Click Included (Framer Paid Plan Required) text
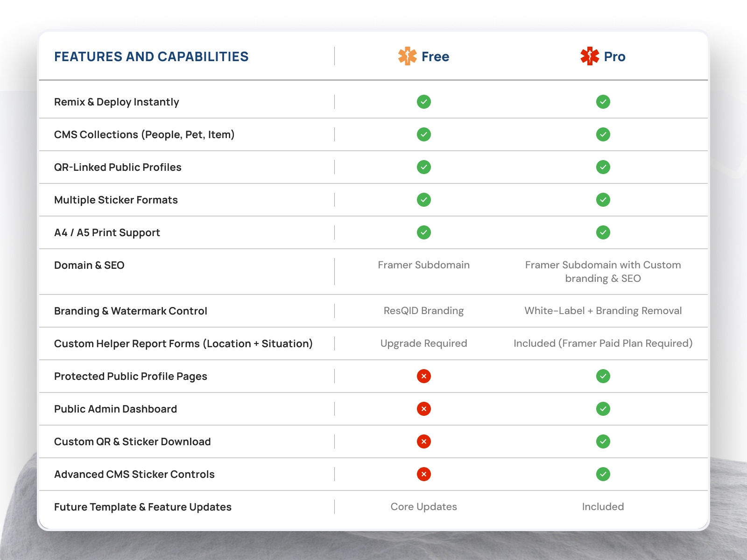Image resolution: width=747 pixels, height=560 pixels. point(603,343)
